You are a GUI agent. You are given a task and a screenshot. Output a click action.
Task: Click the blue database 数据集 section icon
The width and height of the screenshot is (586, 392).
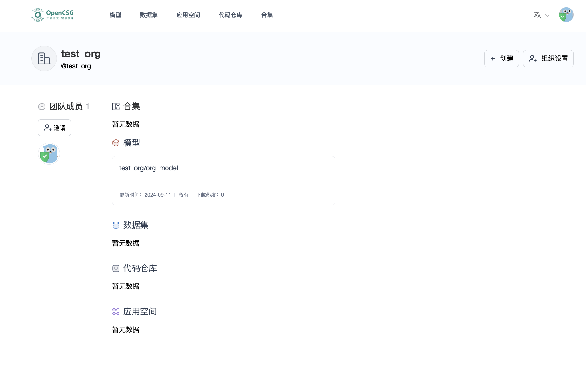click(116, 225)
